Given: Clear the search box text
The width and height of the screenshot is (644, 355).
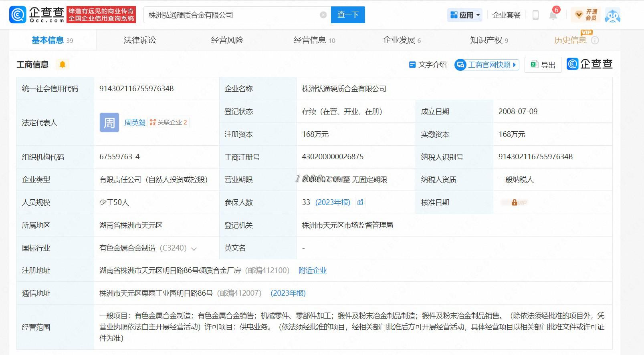Looking at the screenshot, I should pos(323,15).
